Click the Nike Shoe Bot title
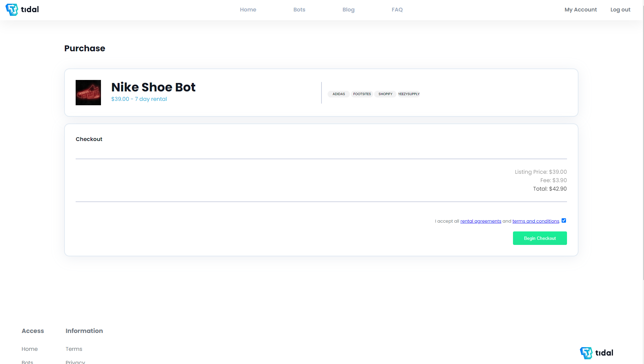The width and height of the screenshot is (644, 364). pos(153,87)
